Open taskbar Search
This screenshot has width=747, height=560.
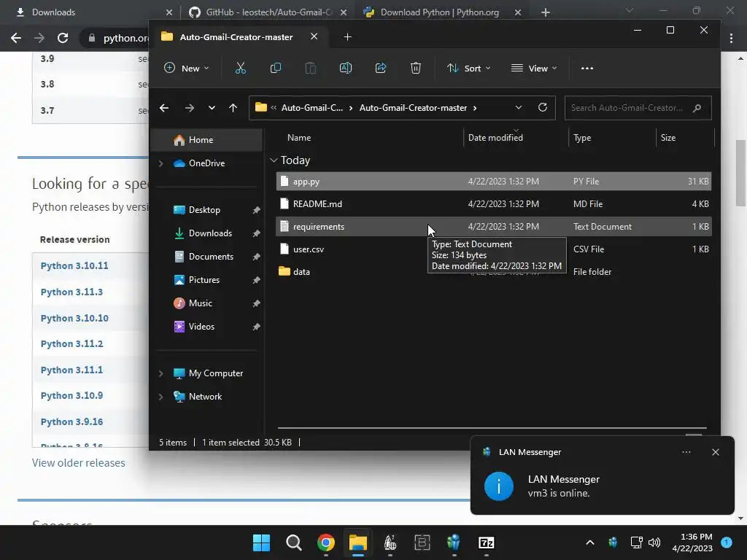click(x=293, y=542)
